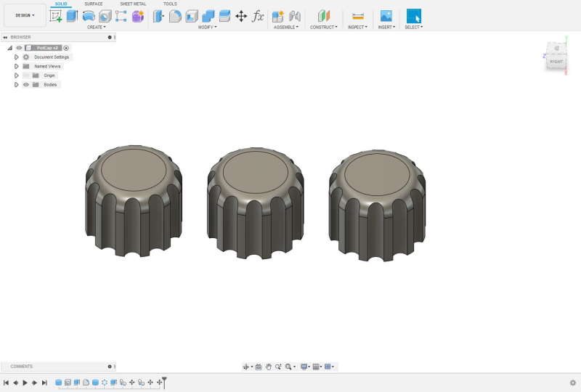The width and height of the screenshot is (581, 392).
Task: Open the Assemble dropdown menu
Action: pos(286,27)
